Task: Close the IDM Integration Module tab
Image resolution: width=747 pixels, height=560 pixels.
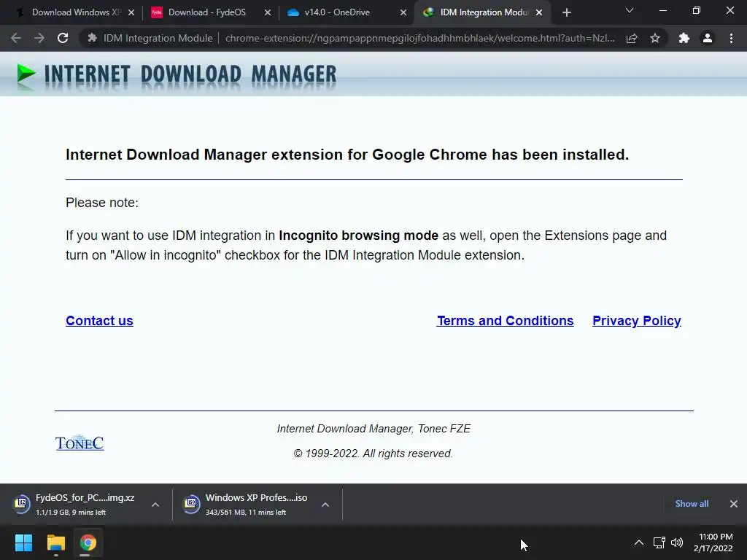Action: tap(539, 13)
